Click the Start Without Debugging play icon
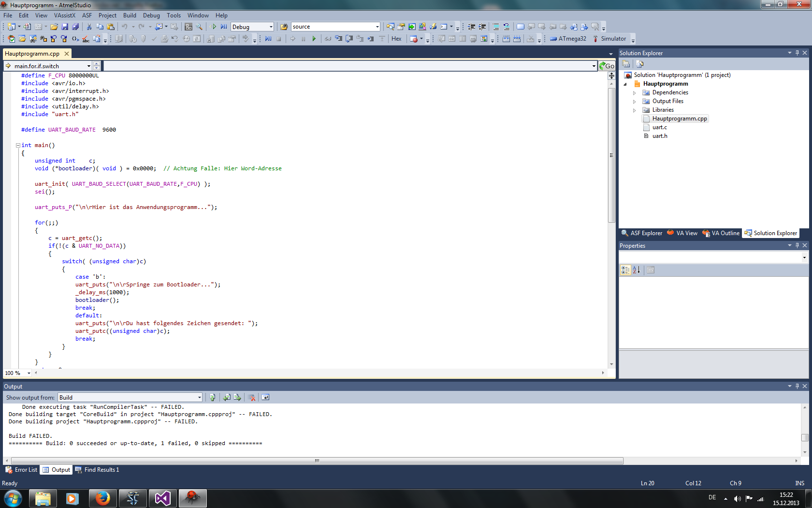 214,27
